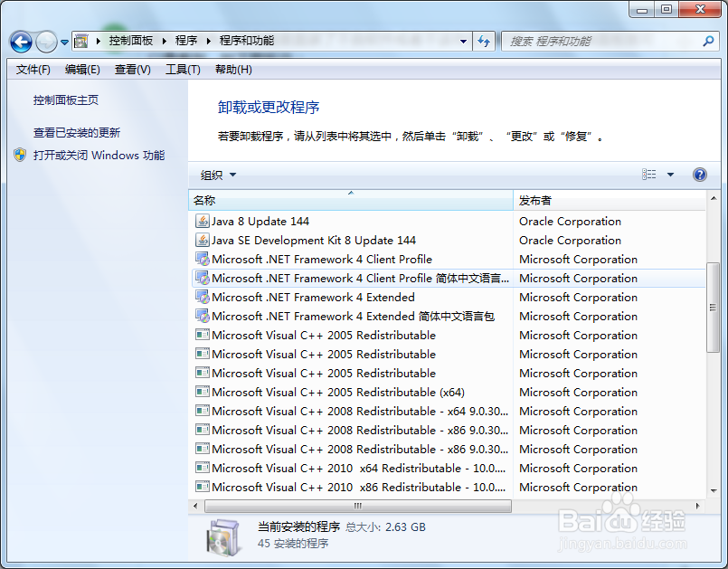This screenshot has width=728, height=569.
Task: Click 程序和功能 in the breadcrumb
Action: coord(247,41)
